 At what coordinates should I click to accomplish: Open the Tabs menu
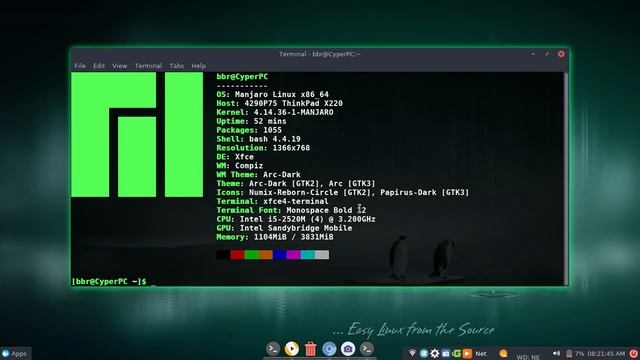point(176,66)
